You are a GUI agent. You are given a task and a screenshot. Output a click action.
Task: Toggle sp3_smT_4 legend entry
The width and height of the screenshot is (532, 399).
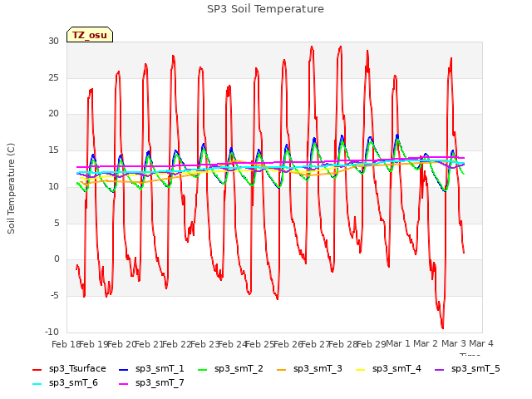(x=388, y=369)
